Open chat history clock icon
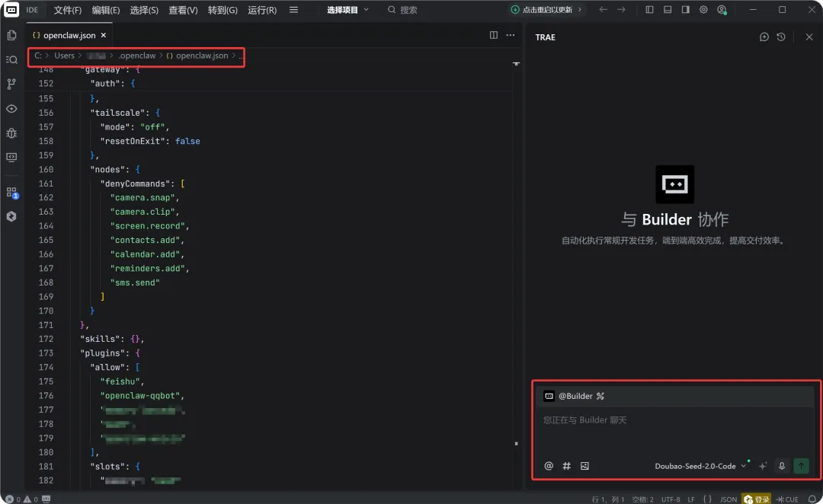The width and height of the screenshot is (823, 504). pos(781,37)
